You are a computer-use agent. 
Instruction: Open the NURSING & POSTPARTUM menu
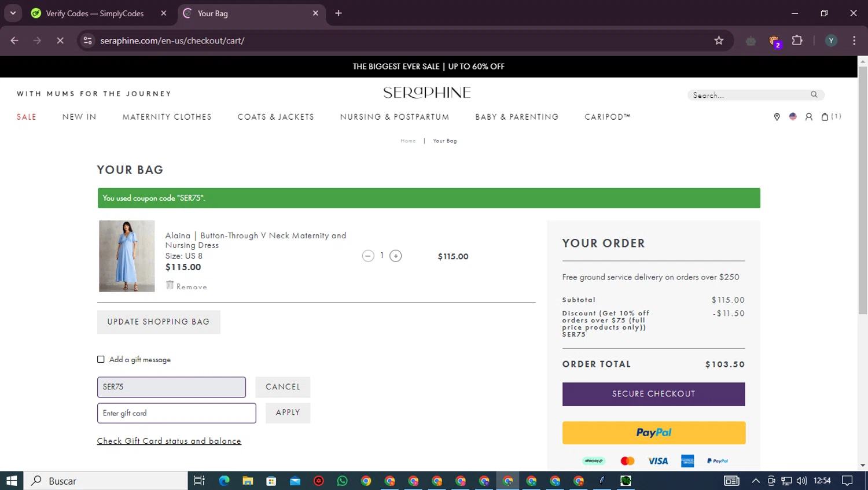[395, 117]
